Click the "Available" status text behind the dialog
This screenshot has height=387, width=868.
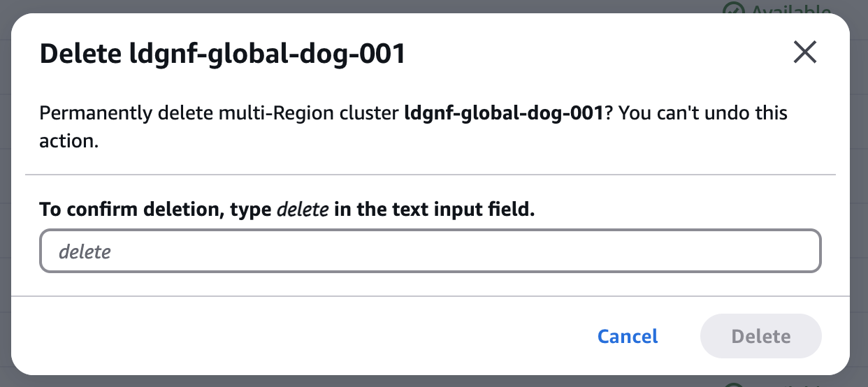791,10
